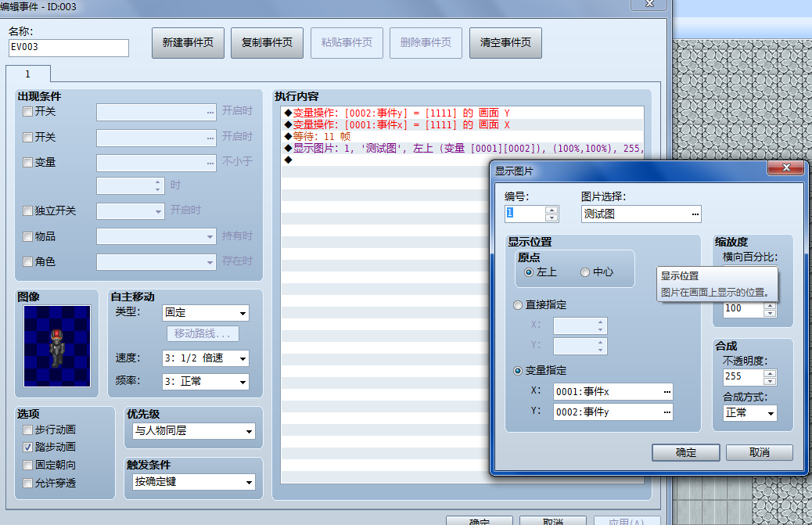Screen dimensions: 812x525
Task: Toggle 固定朝向 option
Action: pyautogui.click(x=28, y=465)
